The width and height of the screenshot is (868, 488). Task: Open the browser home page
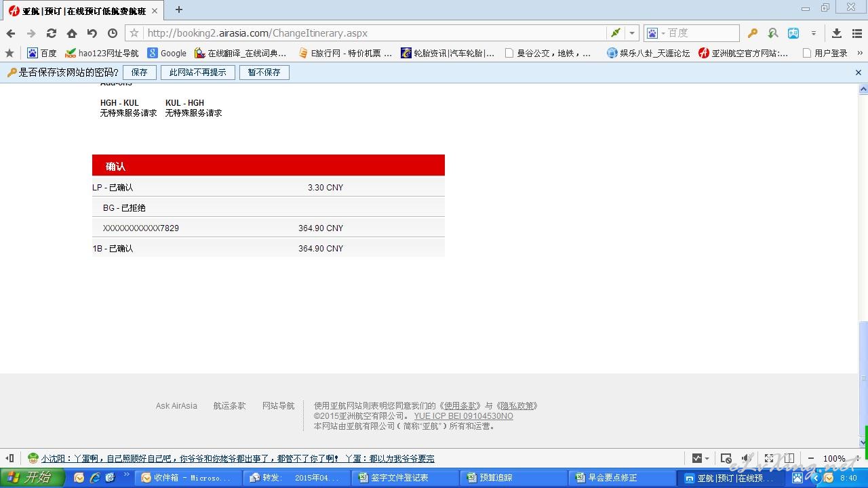point(72,33)
